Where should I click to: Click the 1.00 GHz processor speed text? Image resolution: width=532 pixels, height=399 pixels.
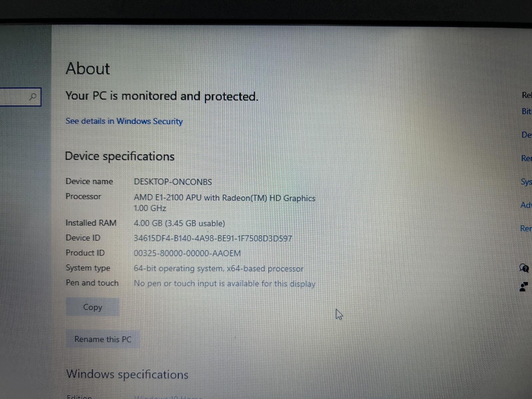(150, 208)
